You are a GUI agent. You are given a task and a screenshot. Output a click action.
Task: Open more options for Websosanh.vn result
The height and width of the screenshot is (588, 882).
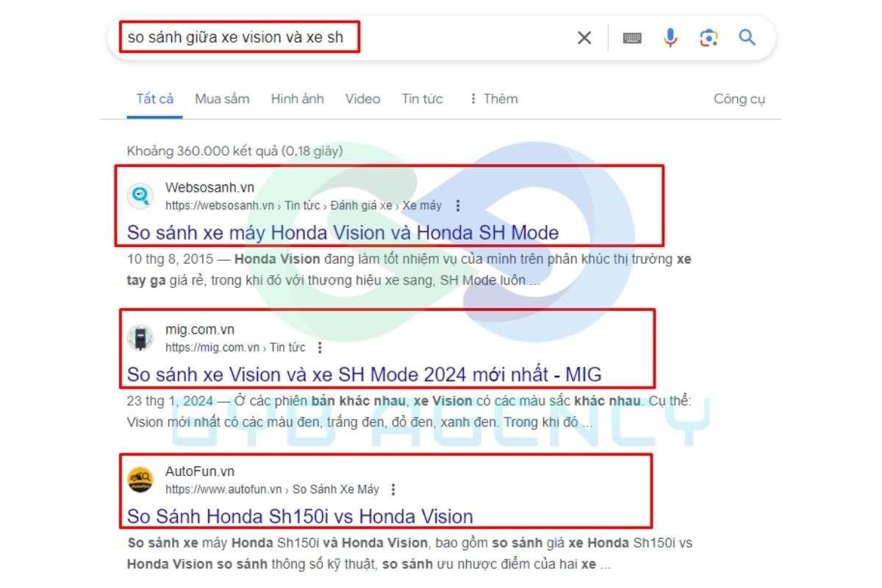click(459, 206)
